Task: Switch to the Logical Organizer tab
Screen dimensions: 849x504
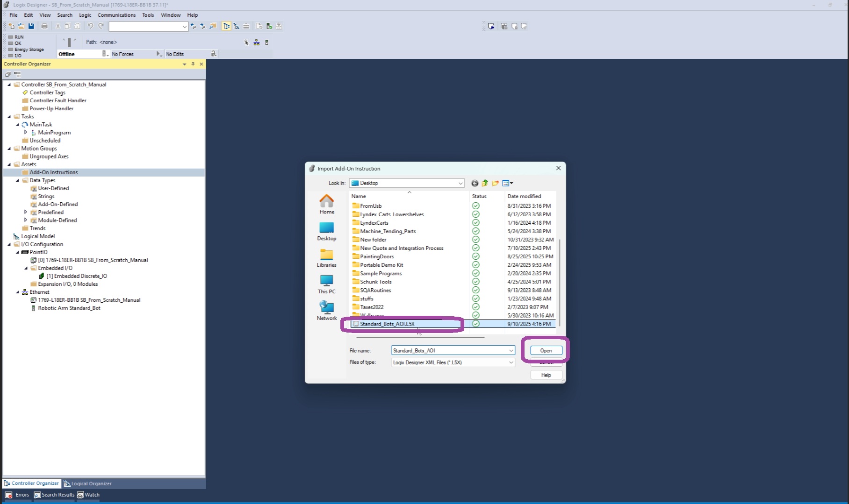Action: (x=88, y=483)
